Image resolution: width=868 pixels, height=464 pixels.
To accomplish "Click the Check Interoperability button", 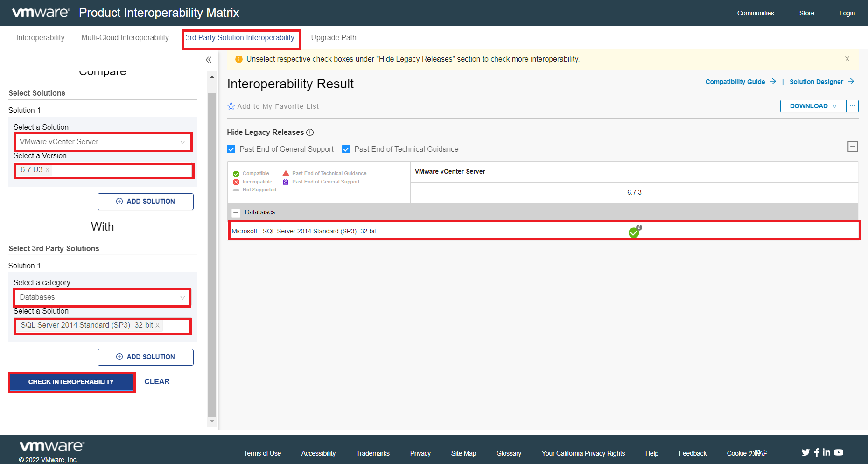I will 71,382.
